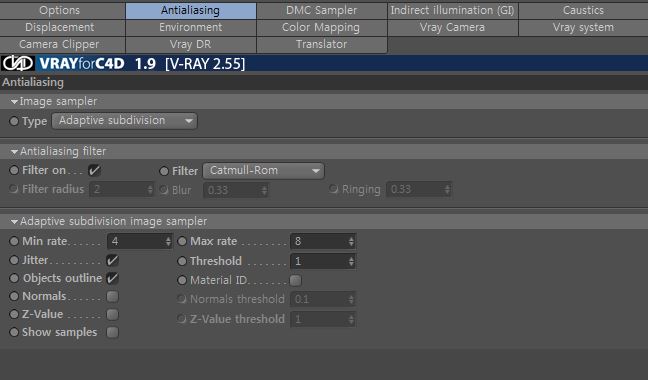Open the Vray Camera tab

click(453, 28)
